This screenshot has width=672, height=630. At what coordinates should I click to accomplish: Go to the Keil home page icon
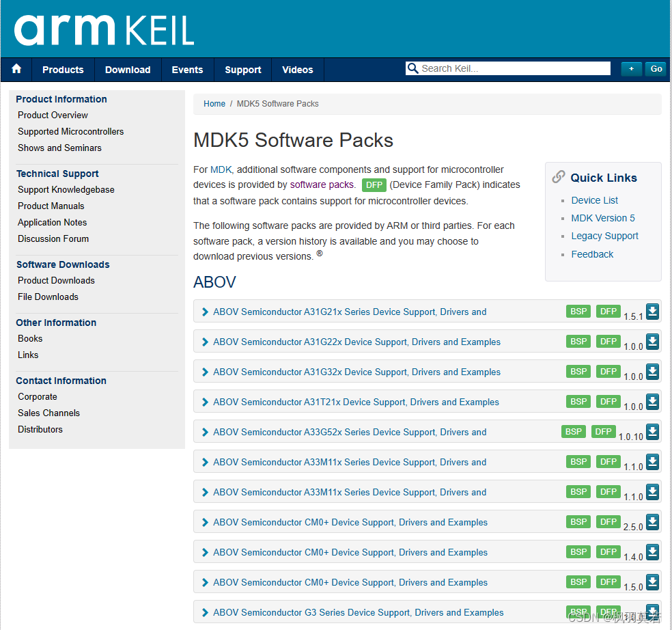pos(16,69)
